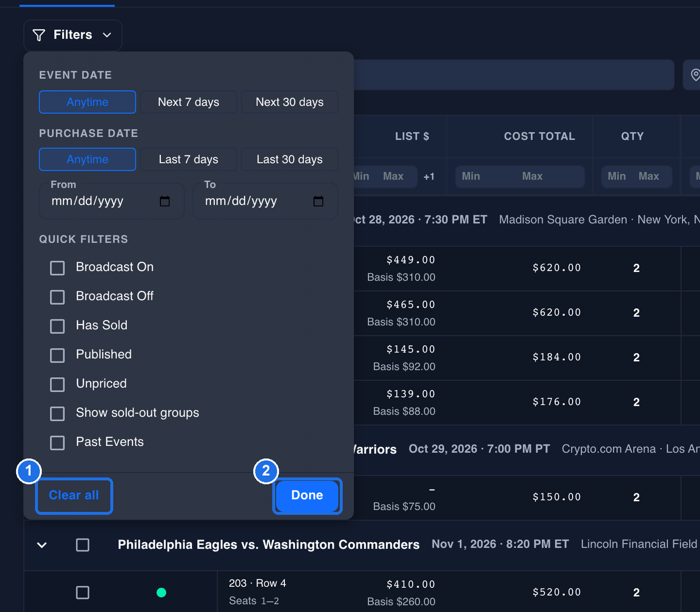Pick Last 7 days purchase date
This screenshot has width=700, height=612.
188,159
